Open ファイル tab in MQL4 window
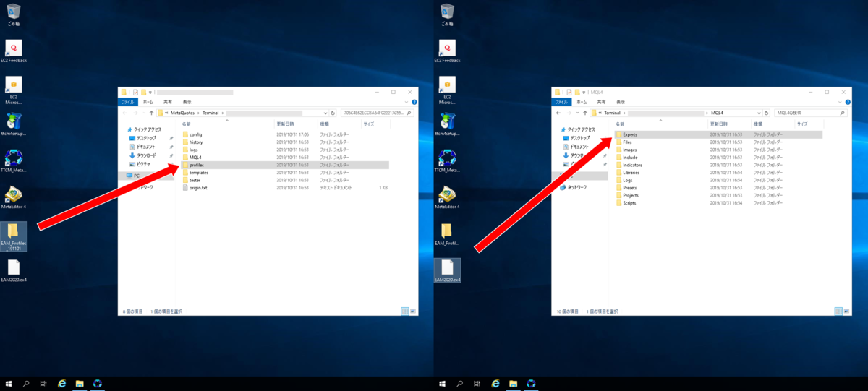868x391 pixels. (x=562, y=103)
